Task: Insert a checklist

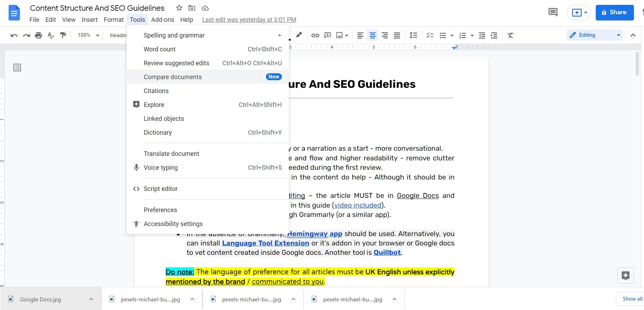Action: 430,35
